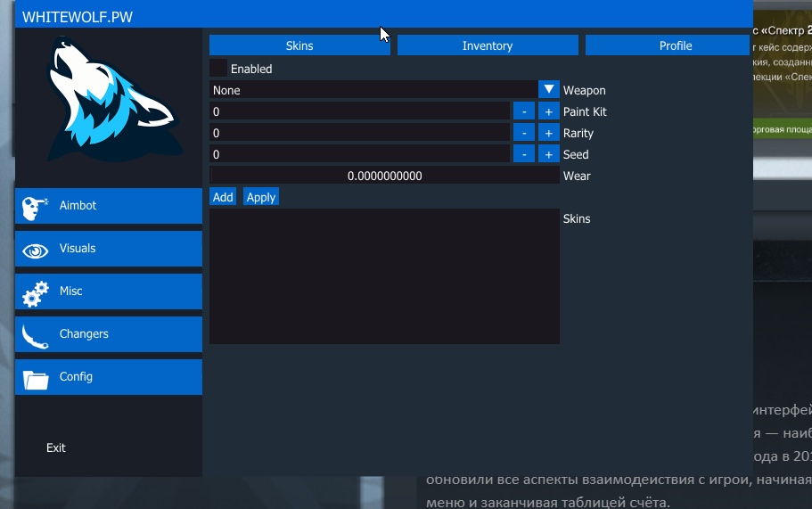
Task: Click the Add button
Action: coord(223,197)
